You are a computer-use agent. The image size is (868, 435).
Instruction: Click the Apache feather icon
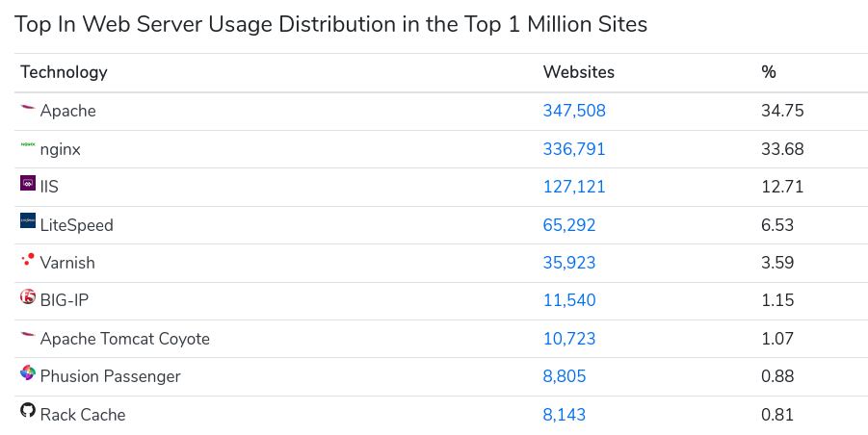28,109
